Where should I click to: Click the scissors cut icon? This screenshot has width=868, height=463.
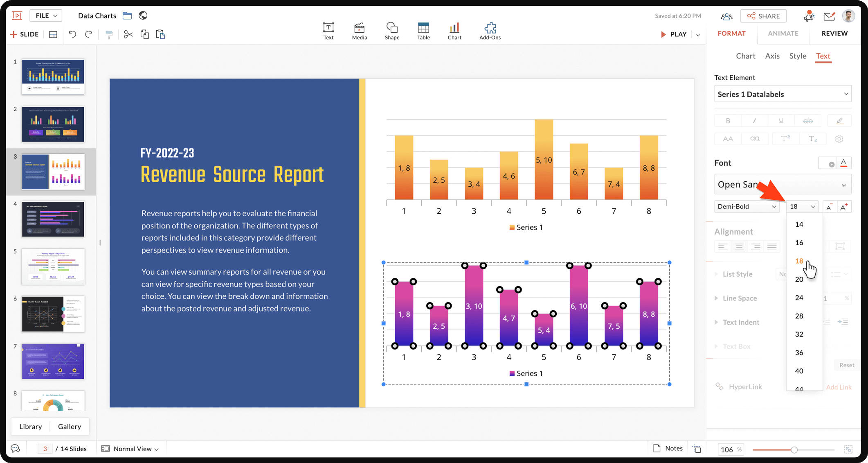(128, 34)
